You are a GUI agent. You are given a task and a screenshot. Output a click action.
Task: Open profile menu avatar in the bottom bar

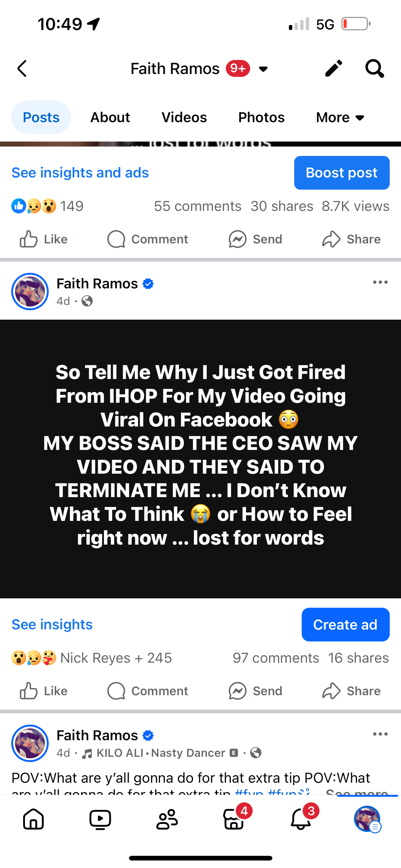pyautogui.click(x=367, y=819)
